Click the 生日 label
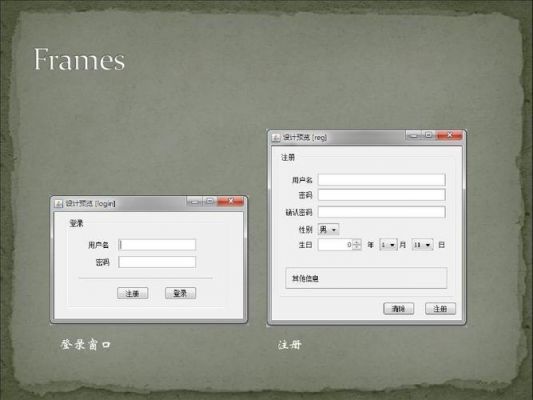Screen dimensions: 533x400 tap(305, 245)
